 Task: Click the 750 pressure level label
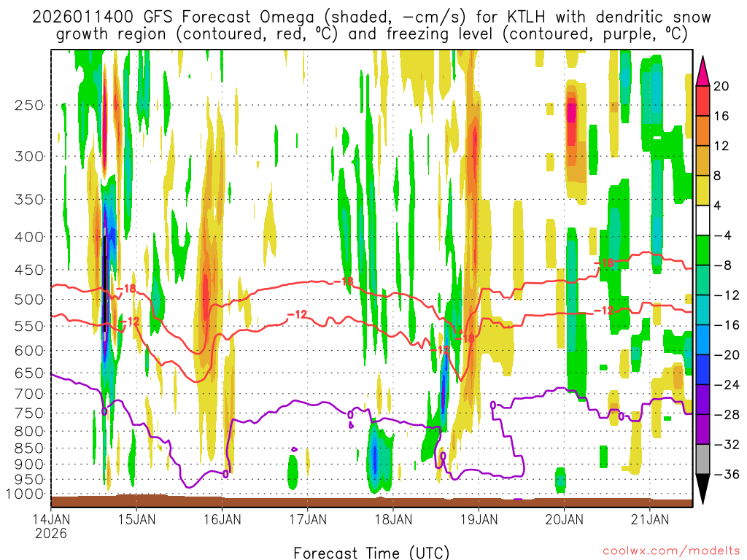coord(29,413)
